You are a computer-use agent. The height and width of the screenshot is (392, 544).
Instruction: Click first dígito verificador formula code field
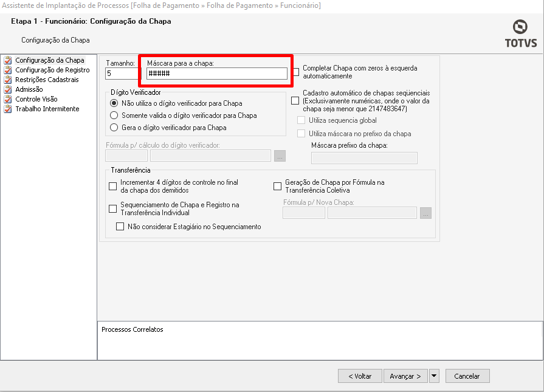click(x=126, y=156)
